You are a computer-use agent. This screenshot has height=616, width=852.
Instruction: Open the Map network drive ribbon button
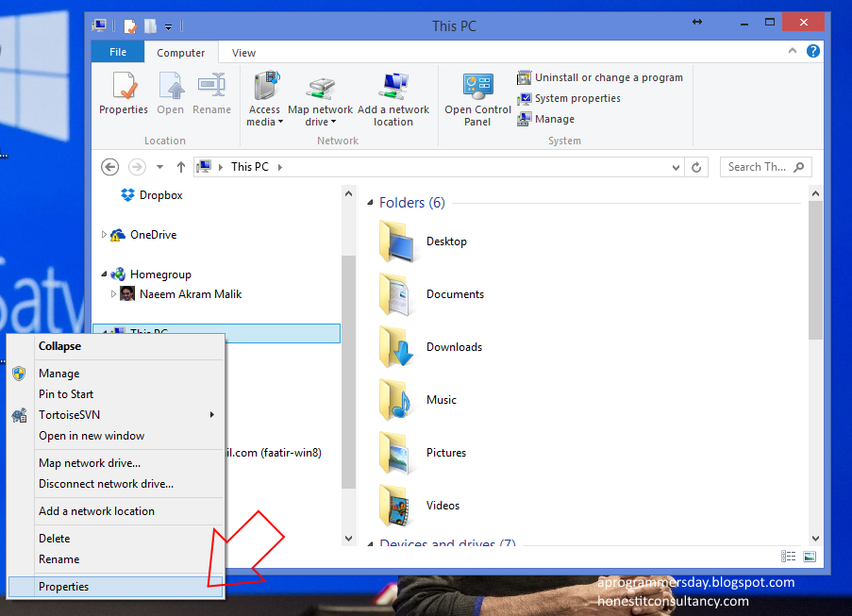320,99
